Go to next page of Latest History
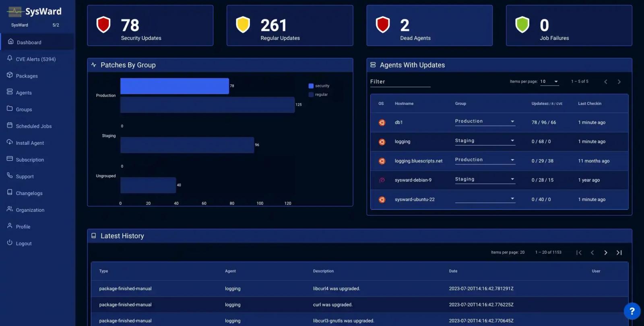Screen dimensions: 644x326 605,252
